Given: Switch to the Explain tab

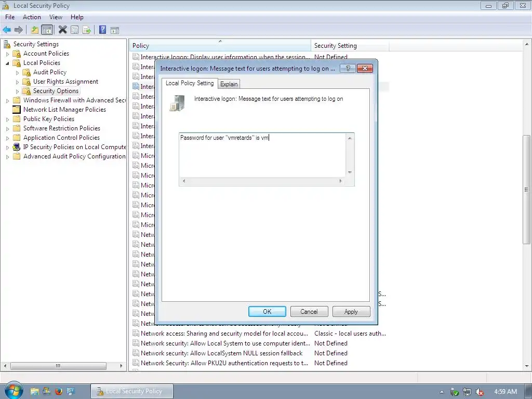Looking at the screenshot, I should coord(229,84).
